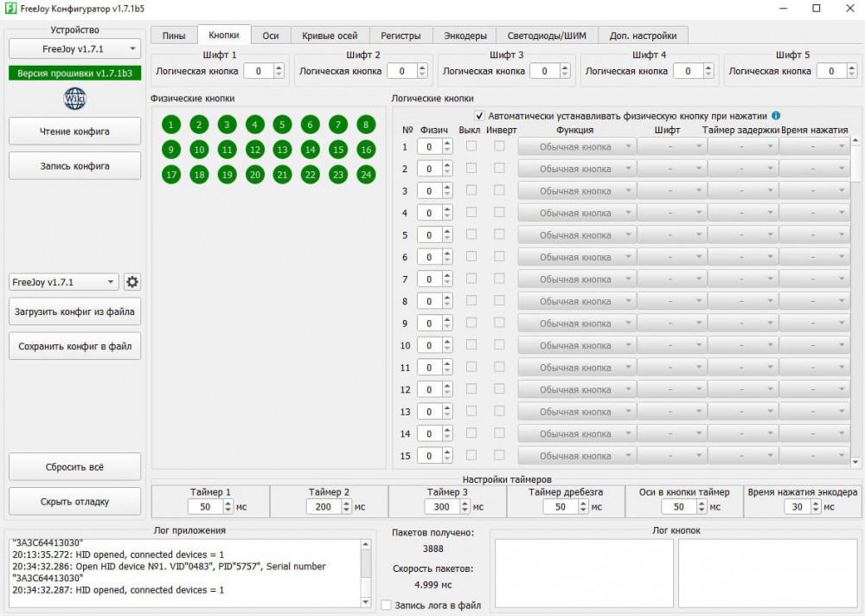Open Таймер задержки dropdown for logical button 3

[x=742, y=191]
